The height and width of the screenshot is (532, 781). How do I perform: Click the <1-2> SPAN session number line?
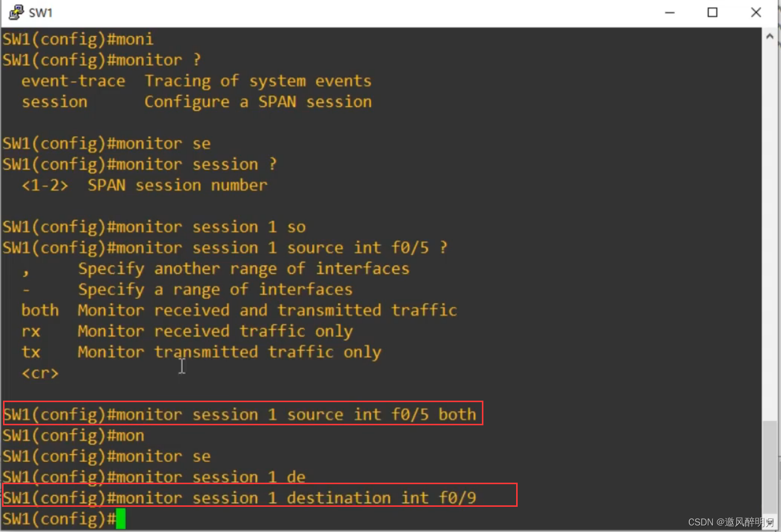tap(144, 185)
